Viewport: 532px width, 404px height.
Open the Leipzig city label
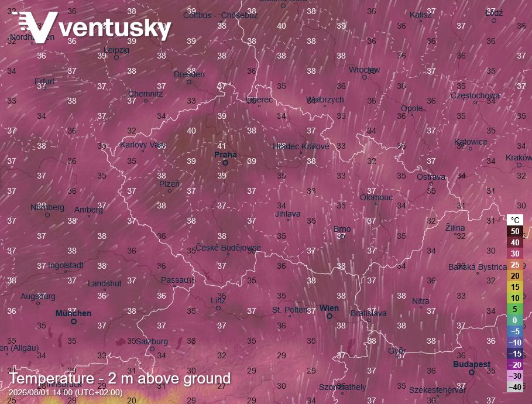point(116,50)
